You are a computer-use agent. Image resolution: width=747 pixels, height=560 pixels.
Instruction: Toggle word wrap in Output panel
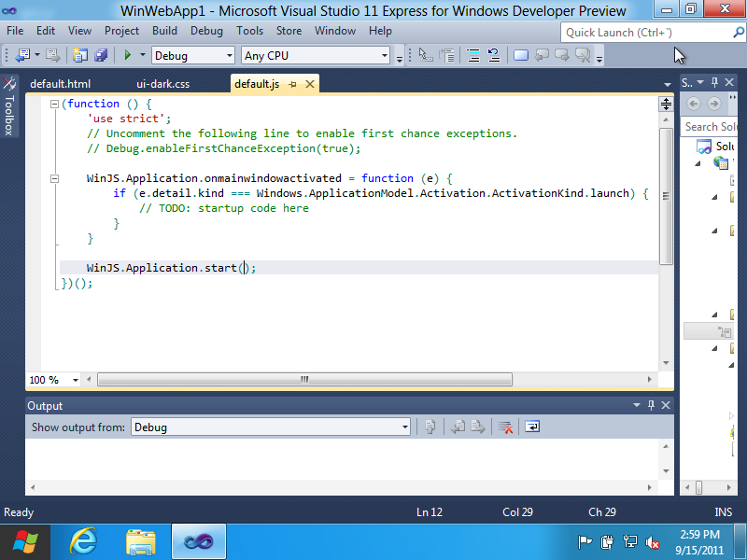tap(531, 427)
